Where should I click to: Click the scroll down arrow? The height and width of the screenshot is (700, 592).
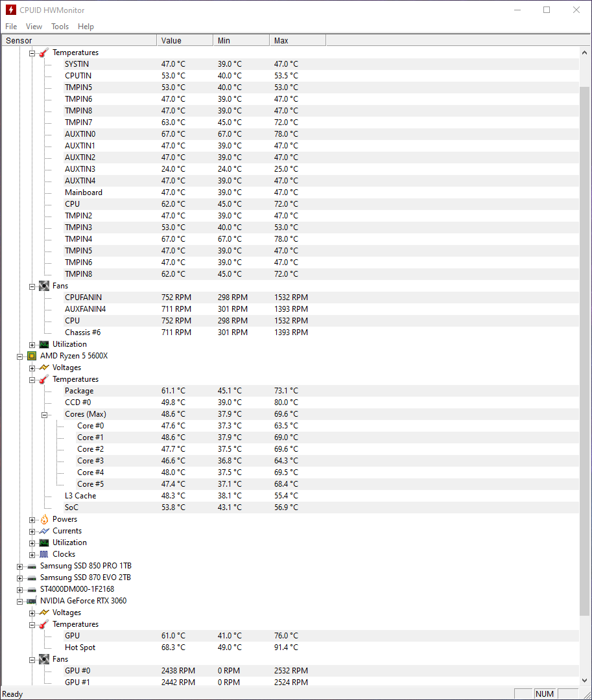pyautogui.click(x=584, y=681)
